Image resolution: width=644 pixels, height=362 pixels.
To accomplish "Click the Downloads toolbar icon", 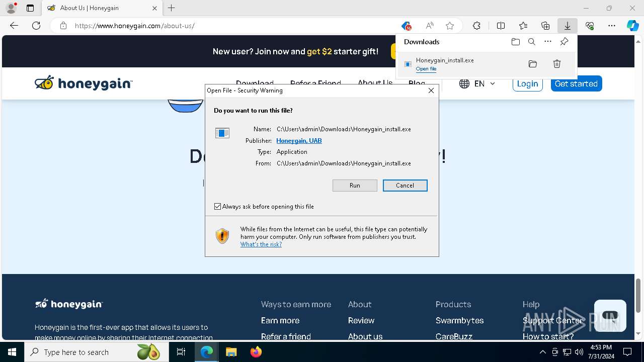I will (568, 26).
